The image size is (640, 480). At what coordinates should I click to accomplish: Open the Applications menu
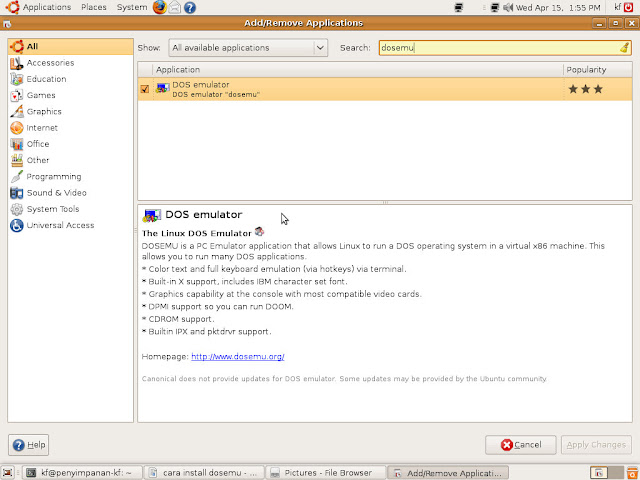tap(47, 7)
